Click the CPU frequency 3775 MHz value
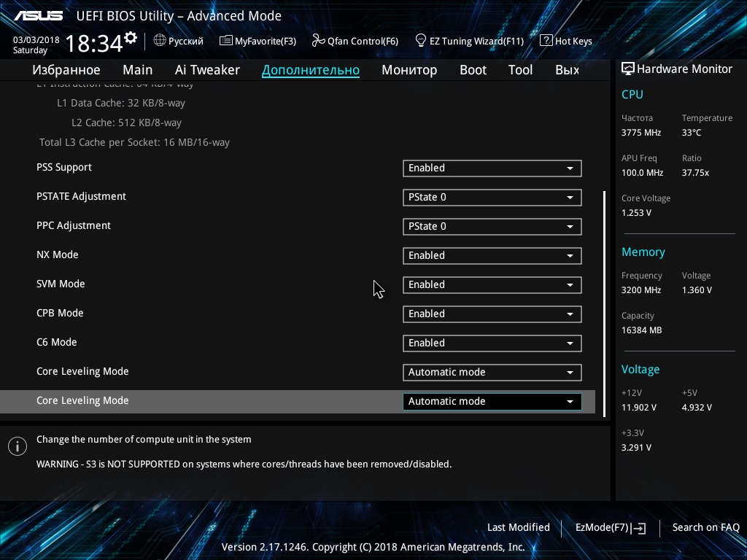This screenshot has width=747, height=560. pos(640,133)
